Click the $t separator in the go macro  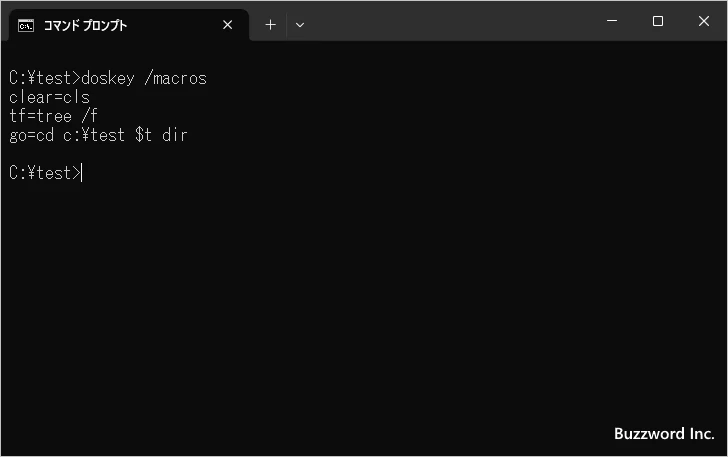point(143,135)
